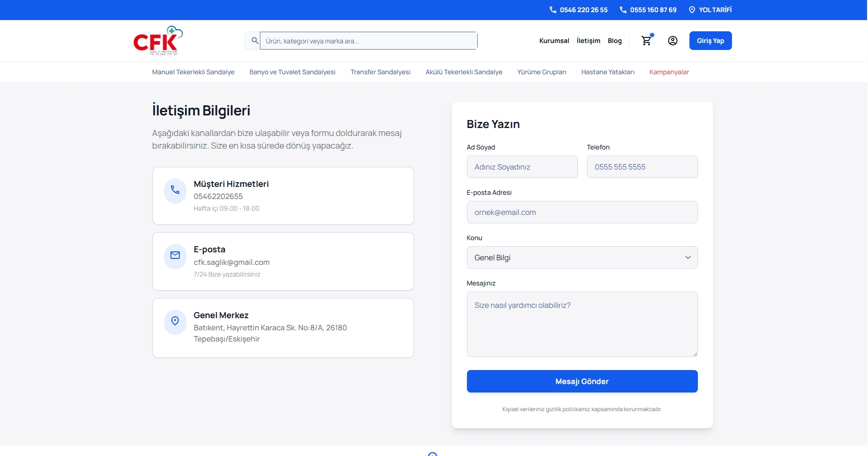Screen dimensions: 868x456
Task: Click the YOL TARİFİ map pin
Action: point(692,10)
